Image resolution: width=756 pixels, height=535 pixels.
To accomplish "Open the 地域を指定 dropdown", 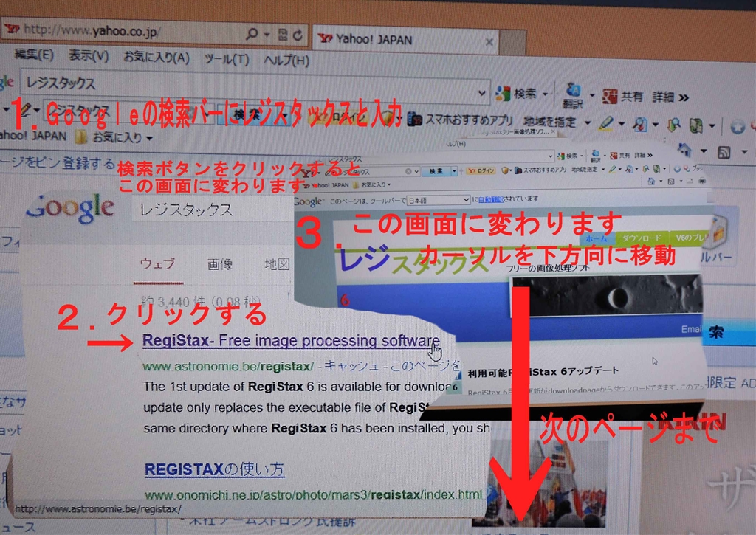I will [x=557, y=122].
